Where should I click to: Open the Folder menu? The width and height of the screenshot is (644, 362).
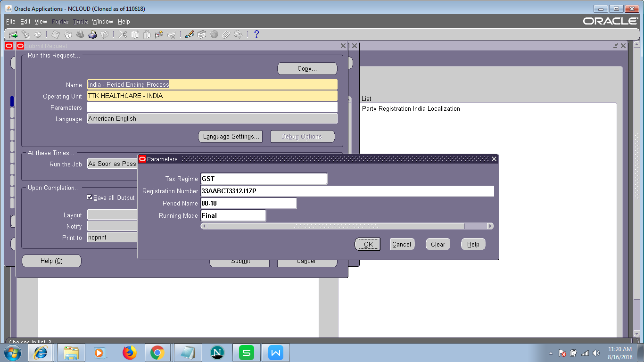(60, 22)
